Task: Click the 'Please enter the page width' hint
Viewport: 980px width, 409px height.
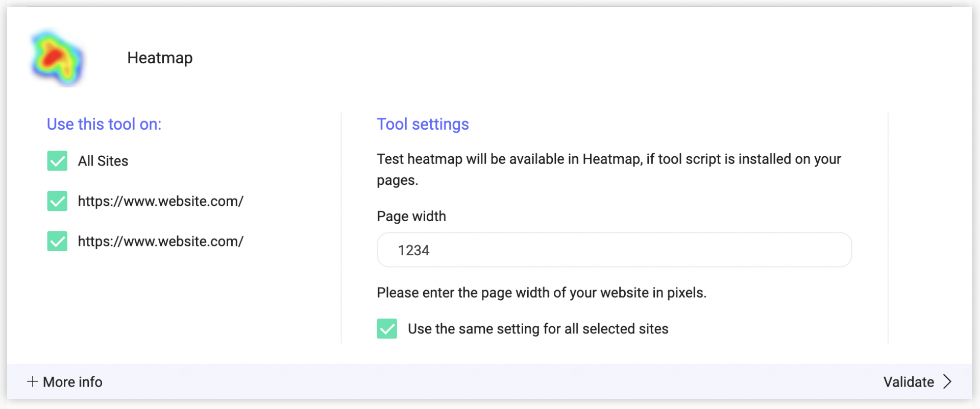Action: coord(542,293)
